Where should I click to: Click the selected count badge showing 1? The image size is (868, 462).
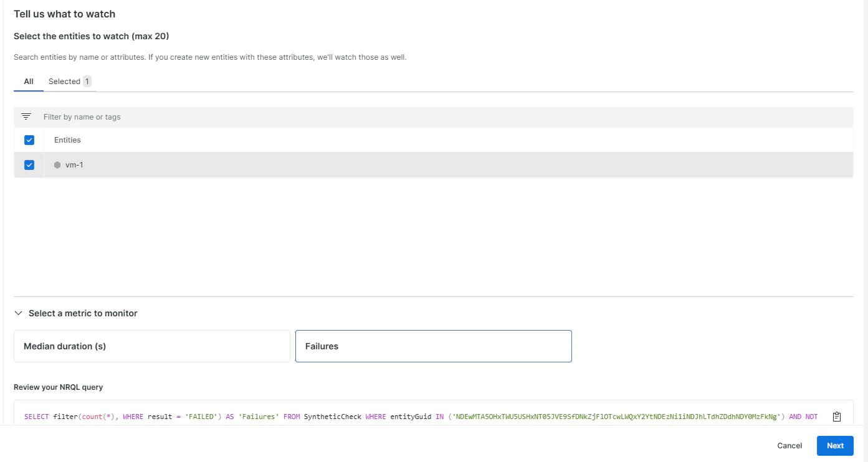click(87, 82)
